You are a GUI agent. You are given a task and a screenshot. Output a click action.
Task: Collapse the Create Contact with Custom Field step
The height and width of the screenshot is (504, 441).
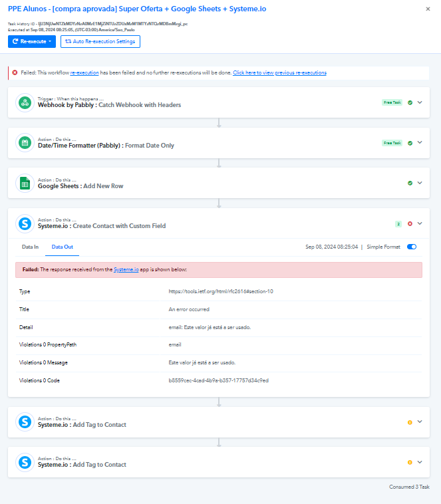click(x=420, y=223)
